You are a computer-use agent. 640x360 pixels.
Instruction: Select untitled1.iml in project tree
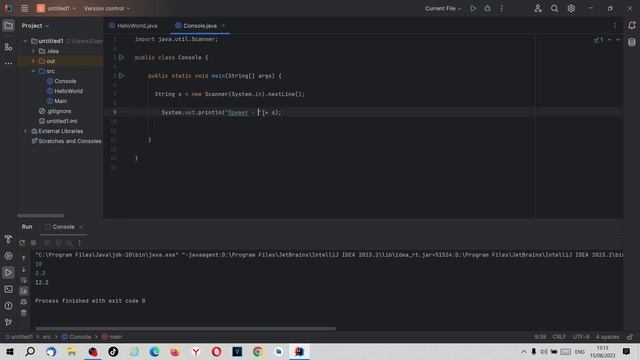tap(58, 121)
